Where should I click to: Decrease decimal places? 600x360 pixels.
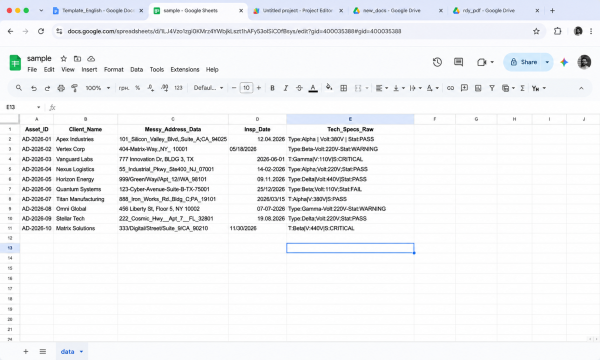[x=151, y=88]
